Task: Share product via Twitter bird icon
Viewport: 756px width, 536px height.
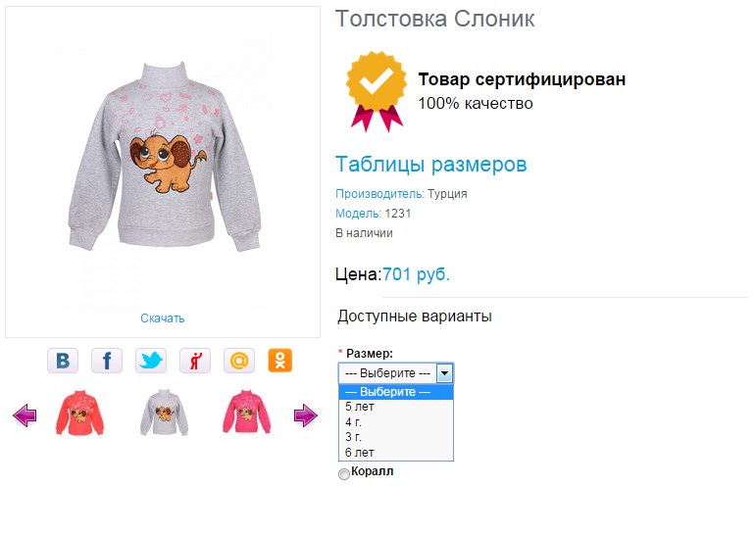Action: [151, 361]
